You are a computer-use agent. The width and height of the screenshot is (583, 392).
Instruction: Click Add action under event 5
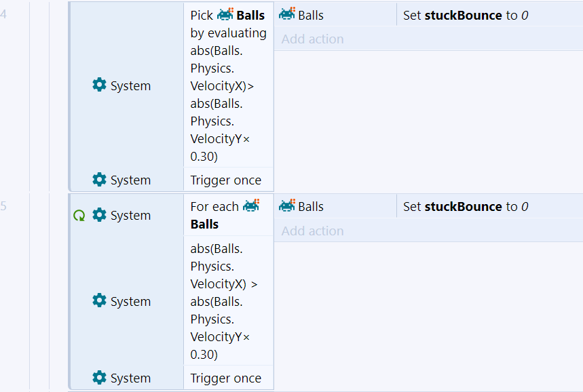coord(312,231)
